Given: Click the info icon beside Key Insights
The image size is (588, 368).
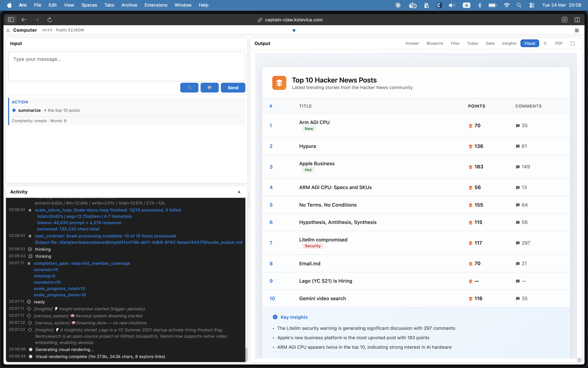Looking at the screenshot, I should 275,317.
